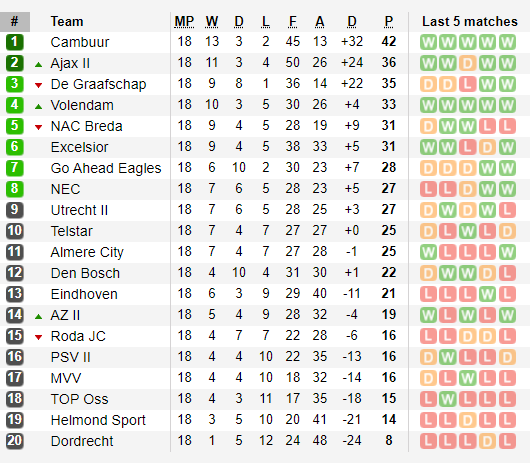Click the red down arrow next to NAC Breda

click(x=39, y=127)
